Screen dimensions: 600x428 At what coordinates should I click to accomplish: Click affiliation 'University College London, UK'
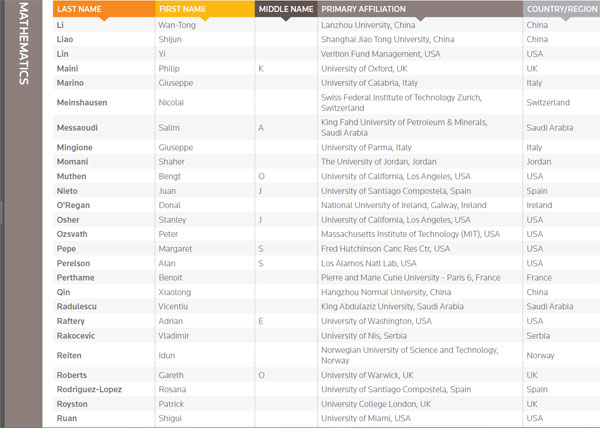pos(376,404)
